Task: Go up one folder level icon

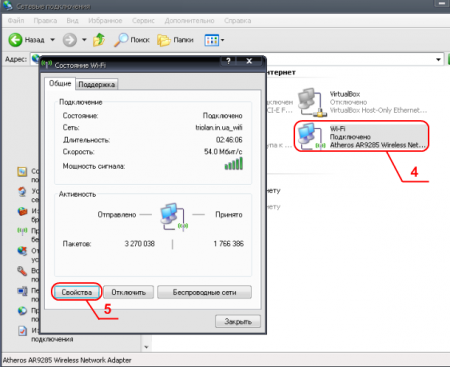Action: click(x=99, y=40)
